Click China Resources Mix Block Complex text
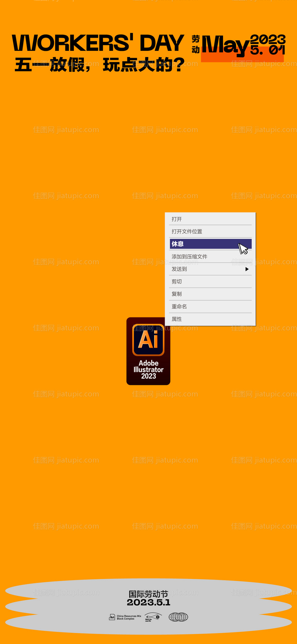 pyautogui.click(x=129, y=617)
